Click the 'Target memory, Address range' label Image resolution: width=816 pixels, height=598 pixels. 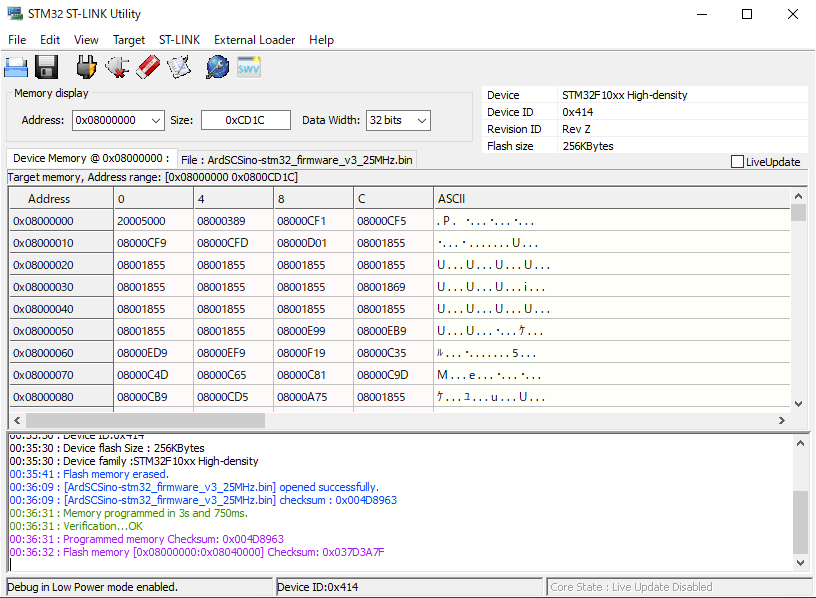point(152,177)
